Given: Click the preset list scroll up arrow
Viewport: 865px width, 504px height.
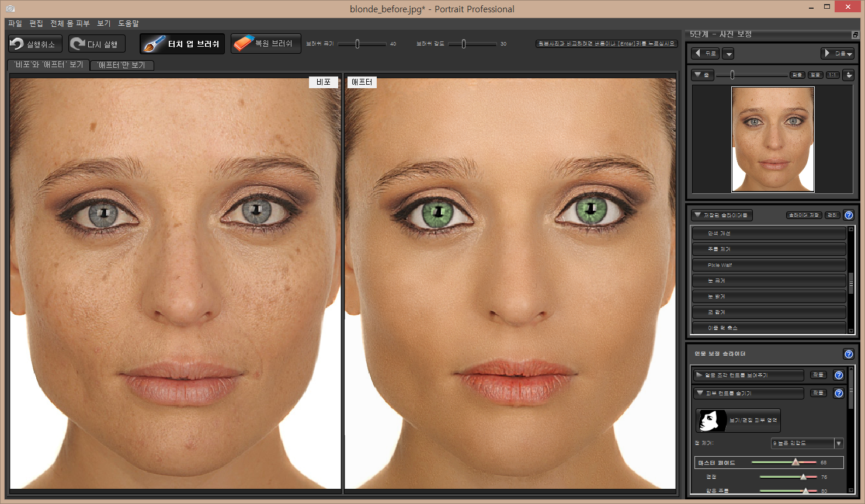Looking at the screenshot, I should click(851, 230).
